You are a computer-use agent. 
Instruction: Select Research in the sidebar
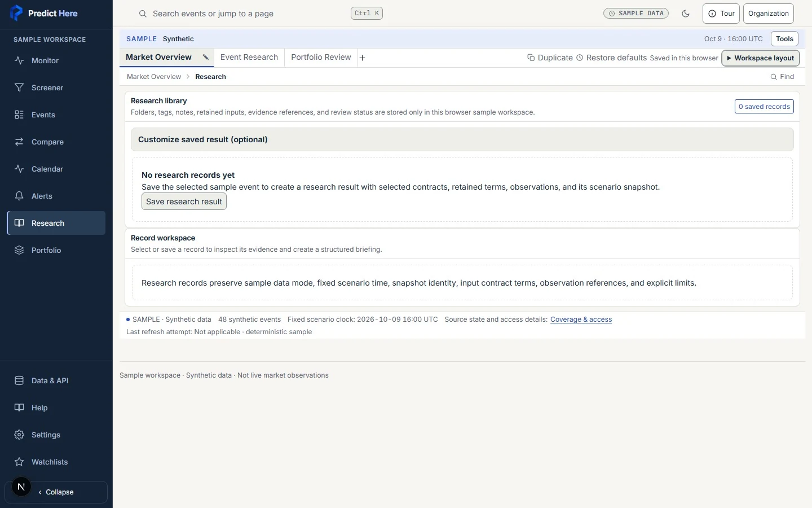[56, 223]
